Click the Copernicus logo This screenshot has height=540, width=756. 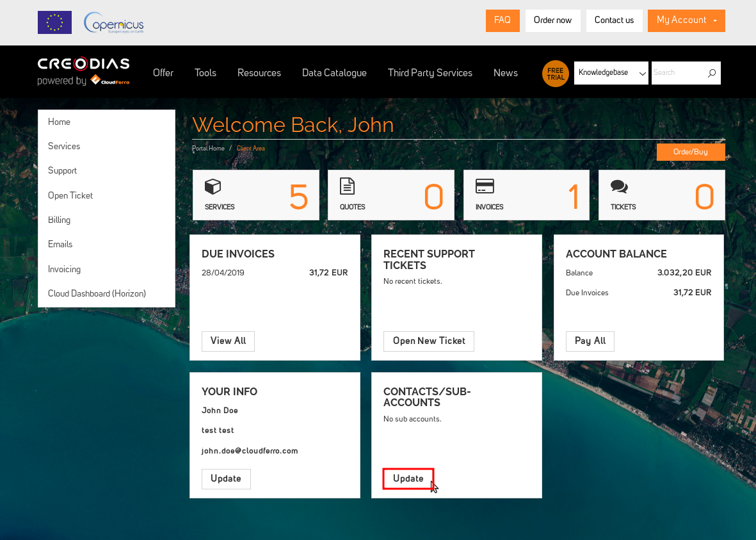click(x=114, y=22)
